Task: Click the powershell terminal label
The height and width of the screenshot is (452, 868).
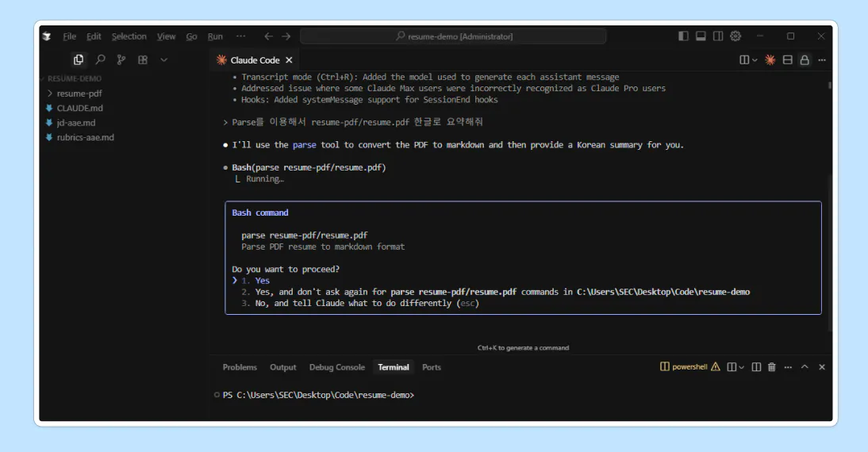Action: coord(689,367)
